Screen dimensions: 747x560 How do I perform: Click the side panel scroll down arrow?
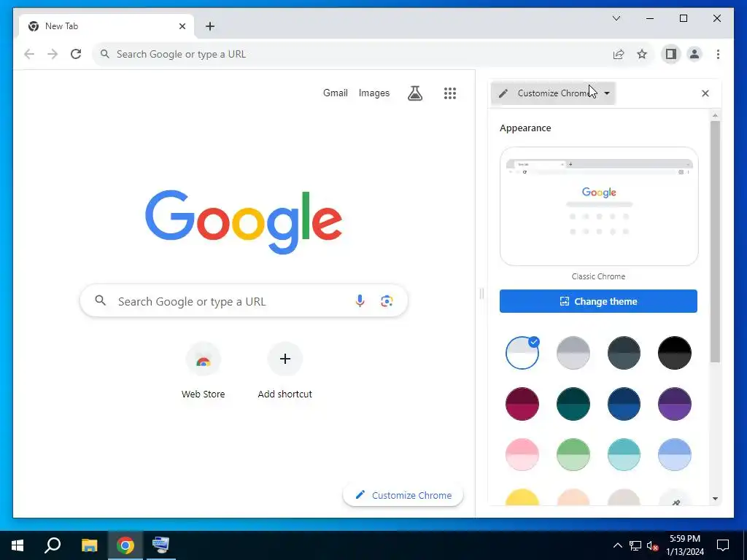point(715,499)
